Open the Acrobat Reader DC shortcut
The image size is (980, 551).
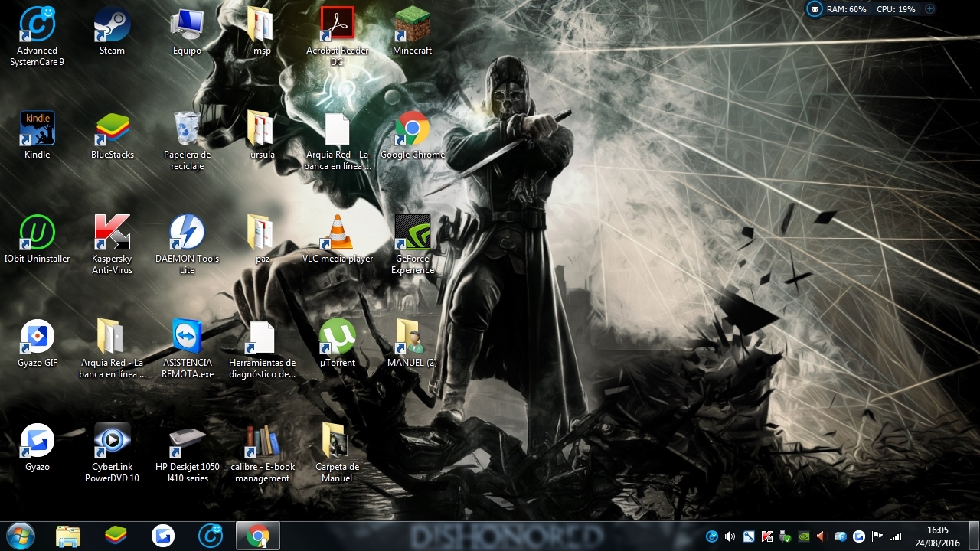[337, 37]
